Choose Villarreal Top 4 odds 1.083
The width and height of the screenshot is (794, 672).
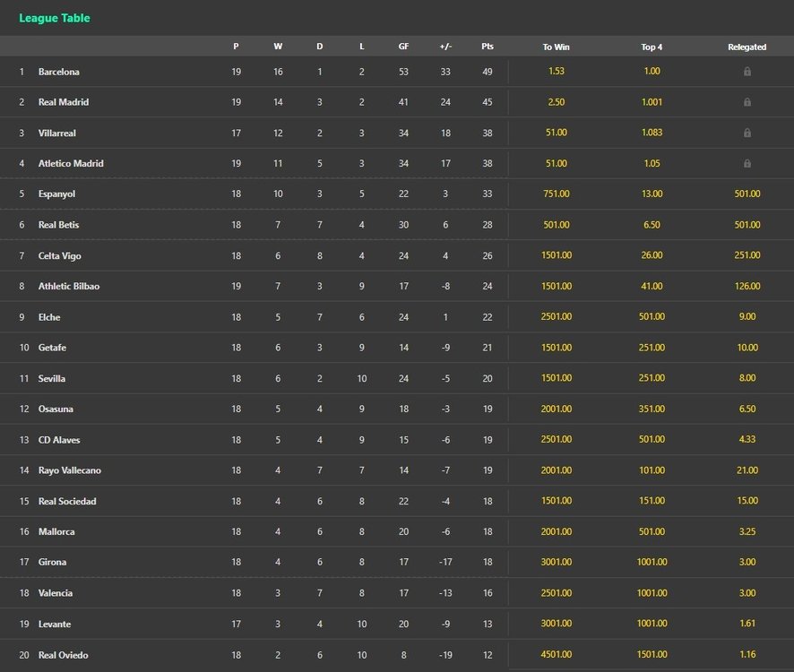(652, 133)
